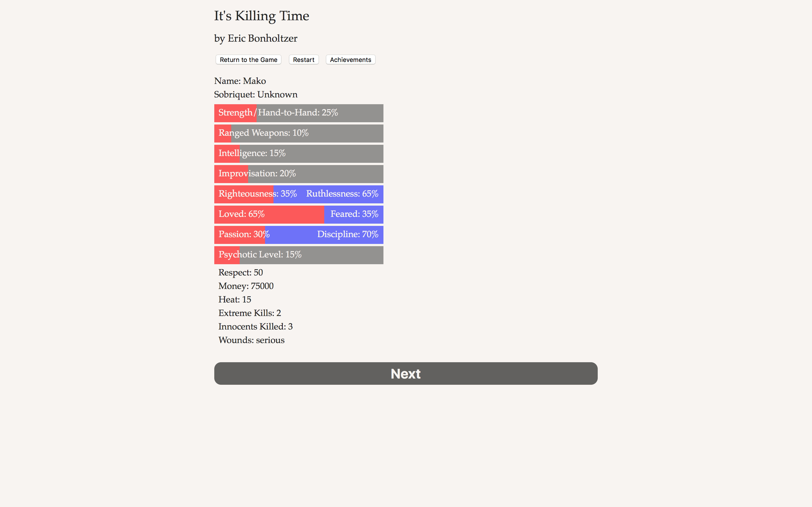Select the Feared portion of the bar
The height and width of the screenshot is (507, 812).
(x=353, y=214)
